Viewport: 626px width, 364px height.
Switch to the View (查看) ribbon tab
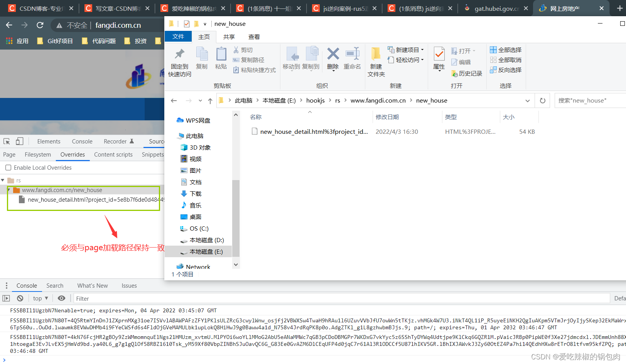(x=254, y=37)
